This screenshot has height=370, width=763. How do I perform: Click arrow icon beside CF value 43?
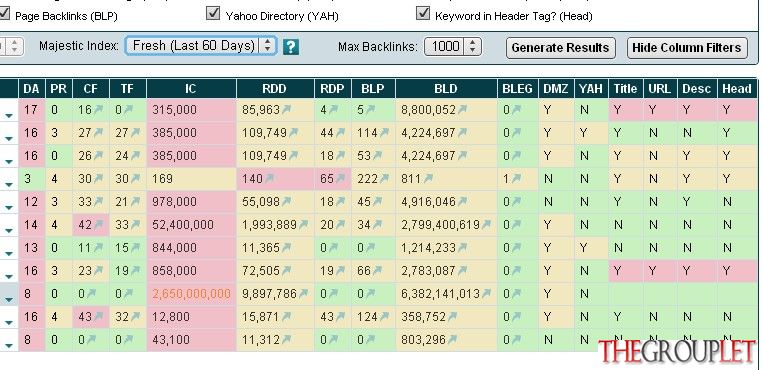(99, 316)
